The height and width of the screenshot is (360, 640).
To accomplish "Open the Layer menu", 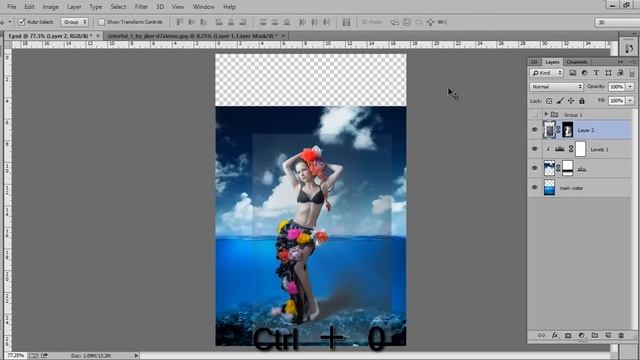I will pos(74,7).
